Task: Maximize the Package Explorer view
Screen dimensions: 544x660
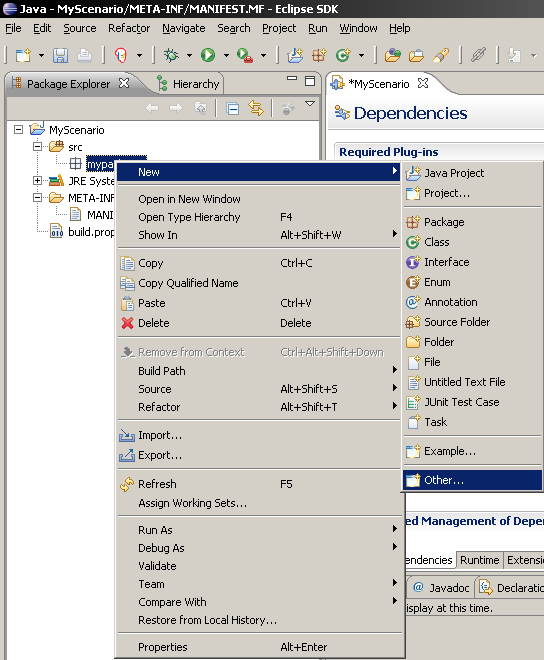Action: click(310, 81)
